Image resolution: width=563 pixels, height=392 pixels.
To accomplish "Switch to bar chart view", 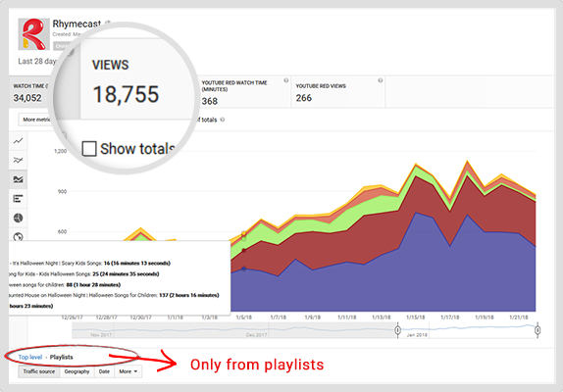I will pyautogui.click(x=18, y=199).
